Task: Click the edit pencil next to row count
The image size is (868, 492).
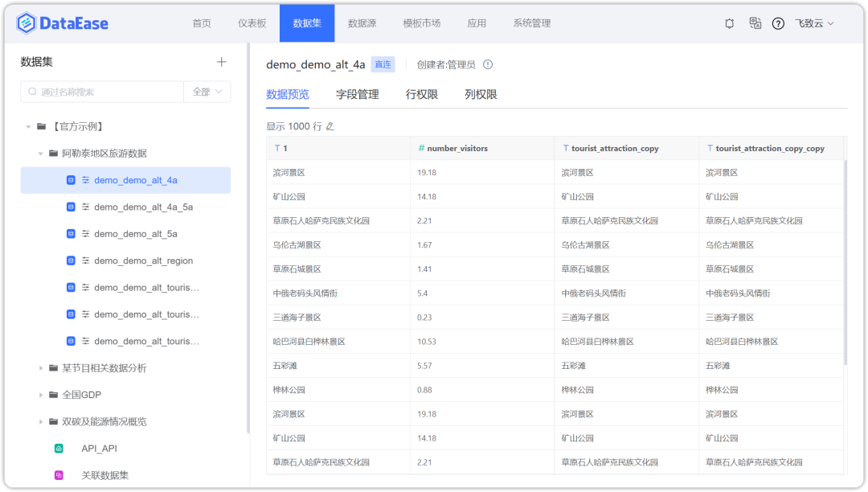Action: [330, 126]
